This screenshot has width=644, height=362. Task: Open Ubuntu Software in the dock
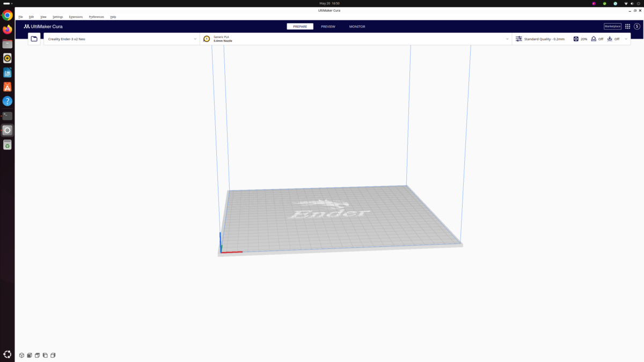(8, 87)
